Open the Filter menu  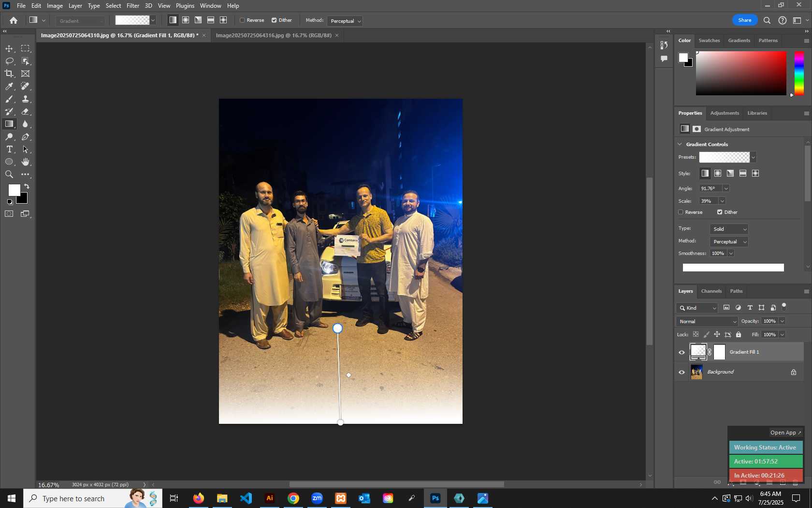(x=133, y=6)
